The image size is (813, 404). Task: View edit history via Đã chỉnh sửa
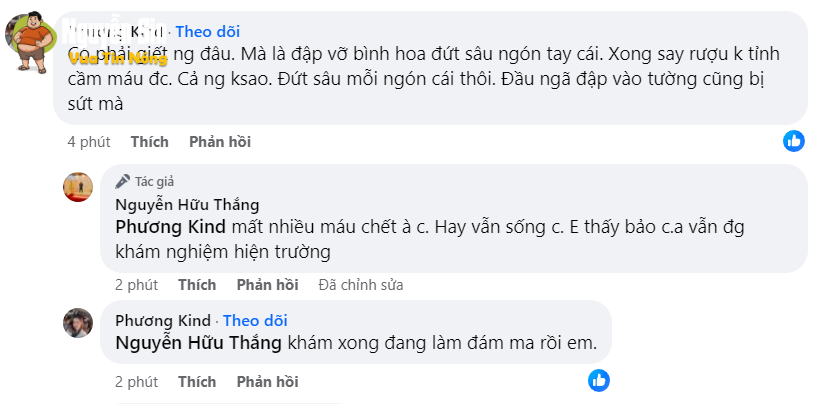360,285
